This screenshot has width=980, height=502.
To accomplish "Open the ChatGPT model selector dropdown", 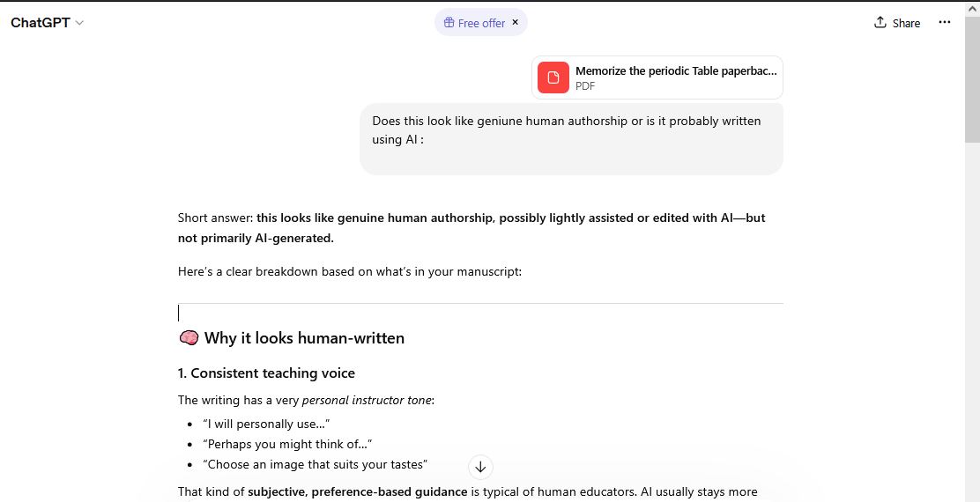I will tap(47, 23).
